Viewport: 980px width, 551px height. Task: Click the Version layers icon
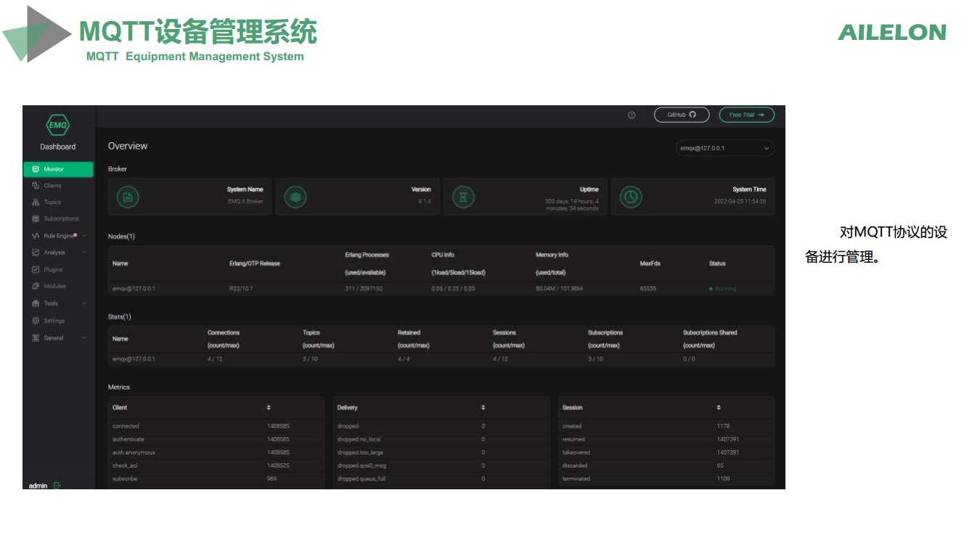[295, 197]
